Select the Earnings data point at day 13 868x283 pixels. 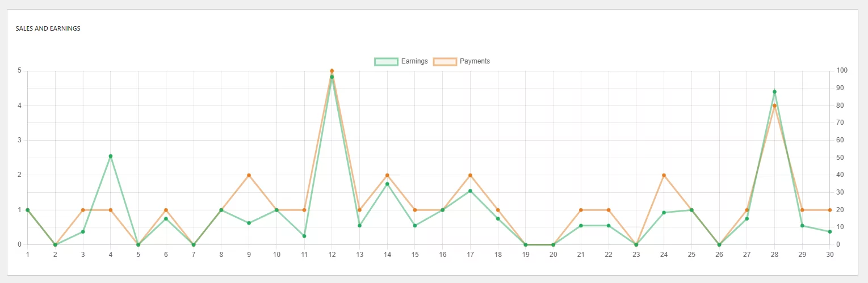point(359,226)
